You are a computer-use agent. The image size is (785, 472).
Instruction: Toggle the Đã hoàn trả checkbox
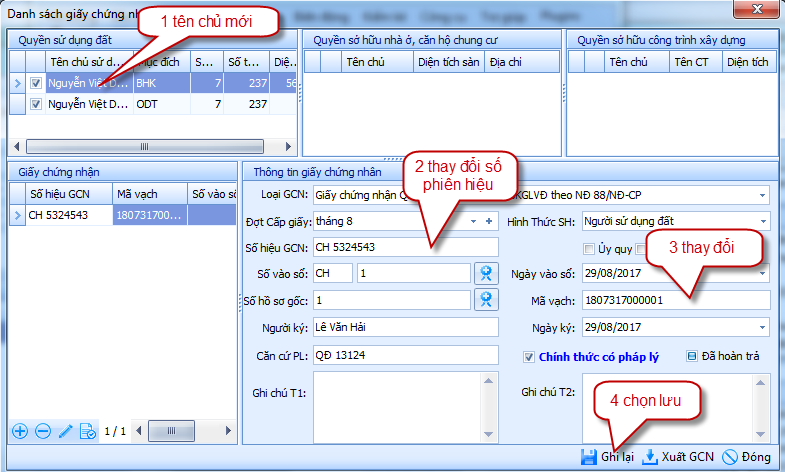coord(691,356)
